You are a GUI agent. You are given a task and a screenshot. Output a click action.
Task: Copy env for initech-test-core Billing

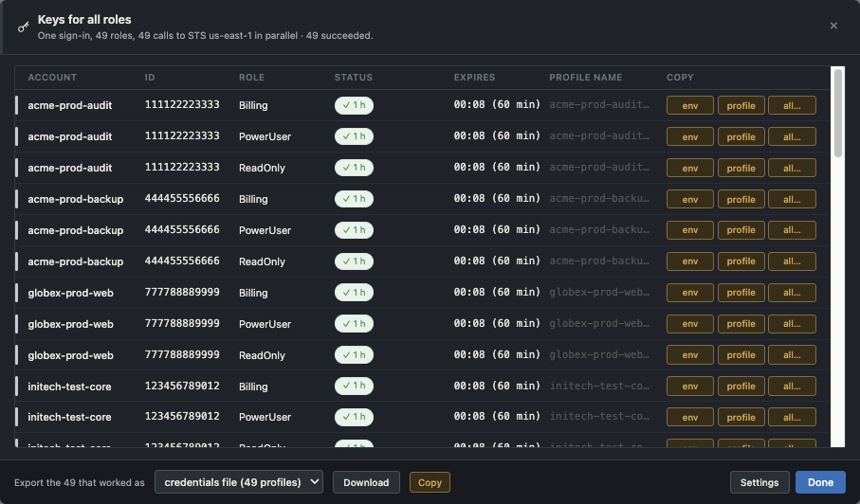point(689,387)
